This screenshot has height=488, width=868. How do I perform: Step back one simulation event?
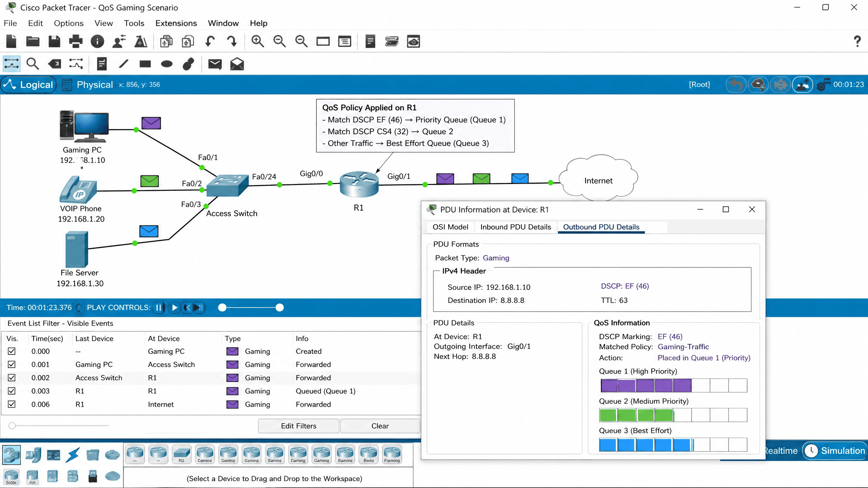click(187, 307)
